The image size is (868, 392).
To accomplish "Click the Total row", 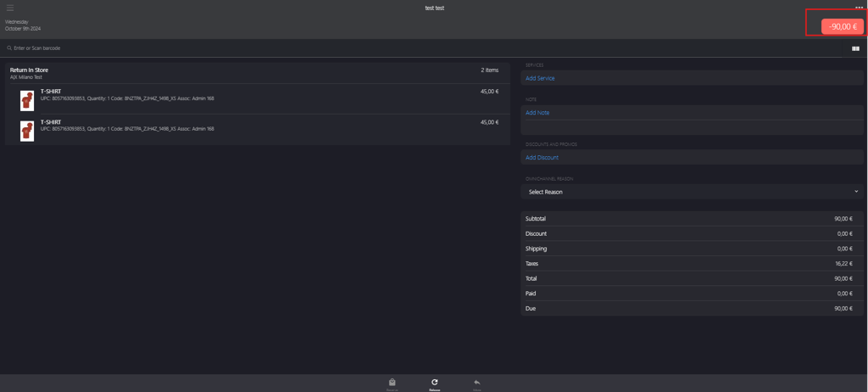I will [692, 278].
